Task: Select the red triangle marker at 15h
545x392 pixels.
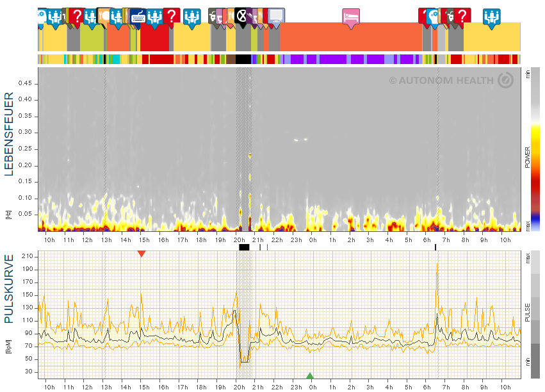Action: coord(142,254)
